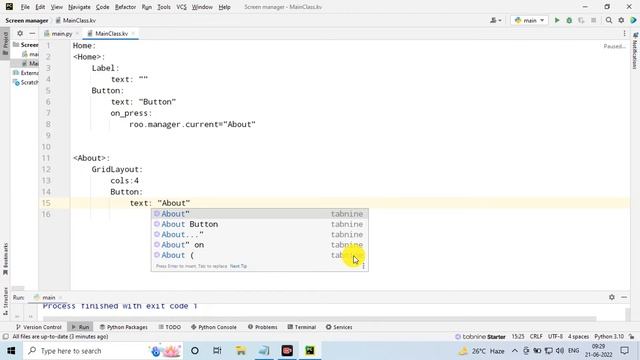The height and width of the screenshot is (360, 640).
Task: Open the user account dropdown icon
Action: click(496, 20)
